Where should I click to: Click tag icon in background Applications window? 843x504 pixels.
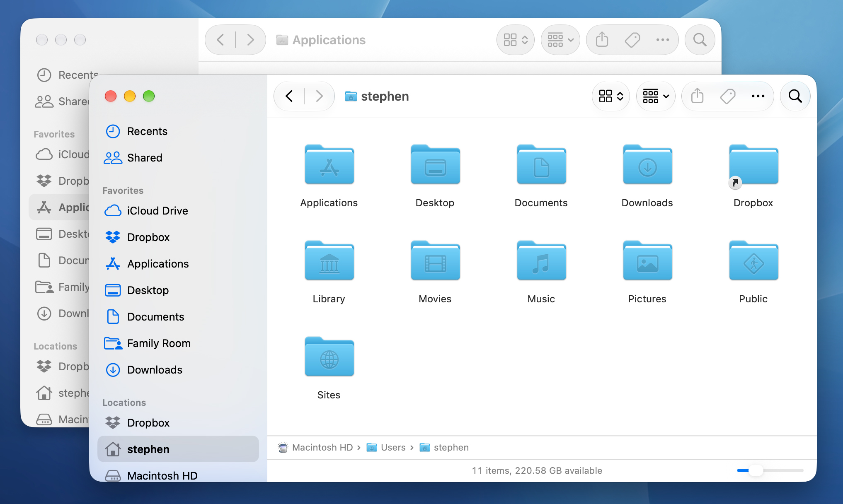pos(632,40)
